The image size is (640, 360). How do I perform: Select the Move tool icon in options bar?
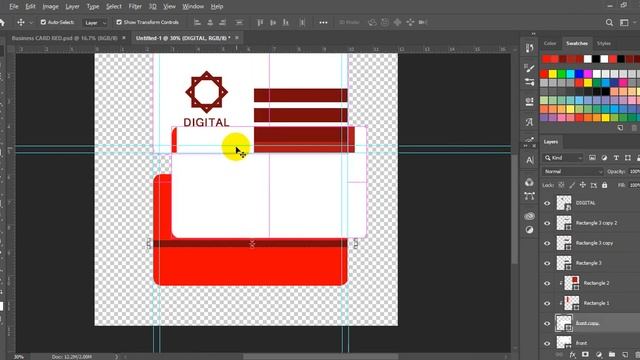[x=20, y=22]
